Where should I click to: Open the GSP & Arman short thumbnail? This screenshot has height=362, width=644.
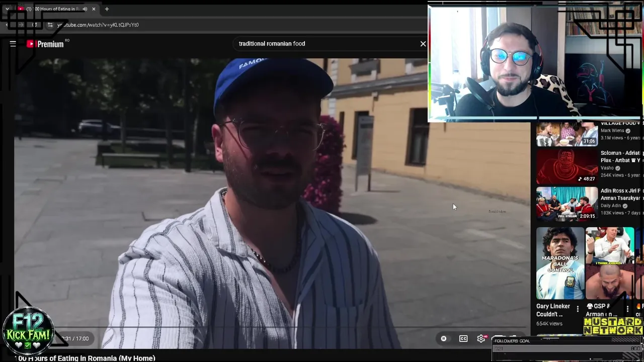coord(610,263)
